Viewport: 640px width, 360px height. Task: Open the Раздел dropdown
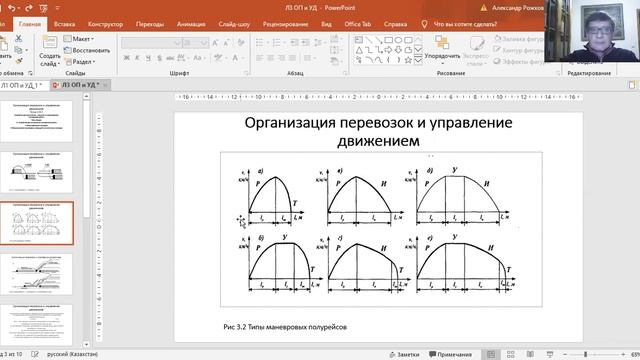point(80,62)
